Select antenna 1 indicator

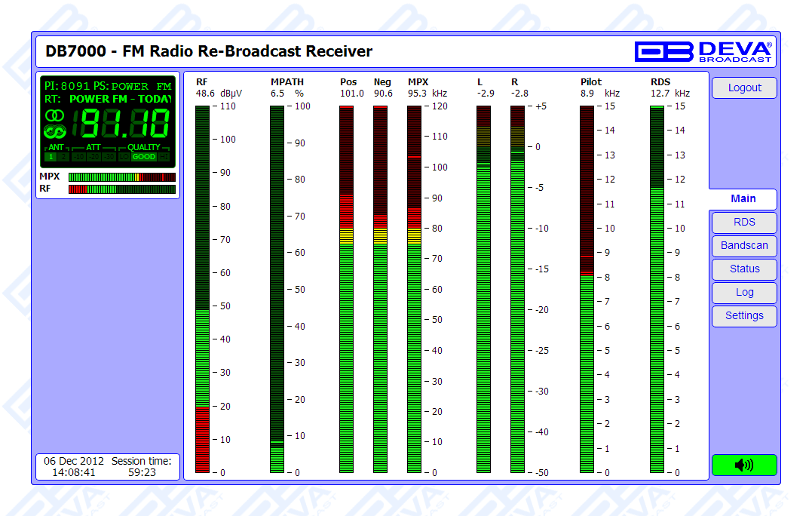(x=51, y=157)
